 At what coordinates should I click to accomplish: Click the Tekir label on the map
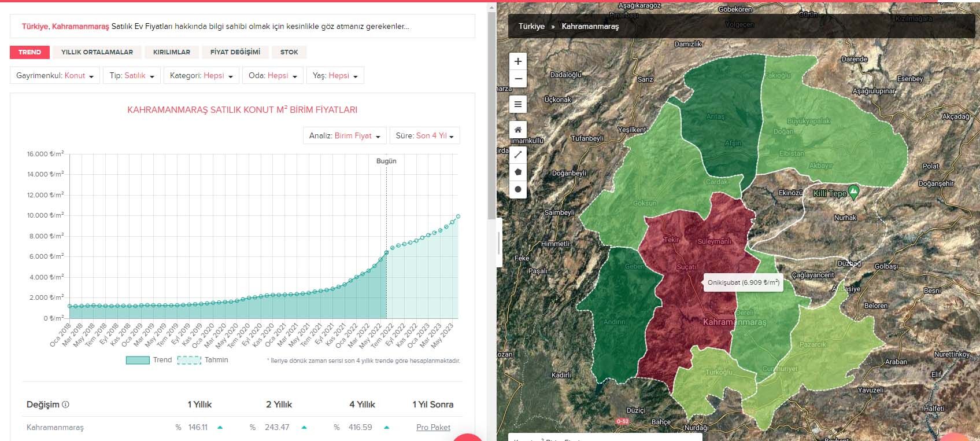pos(671,240)
